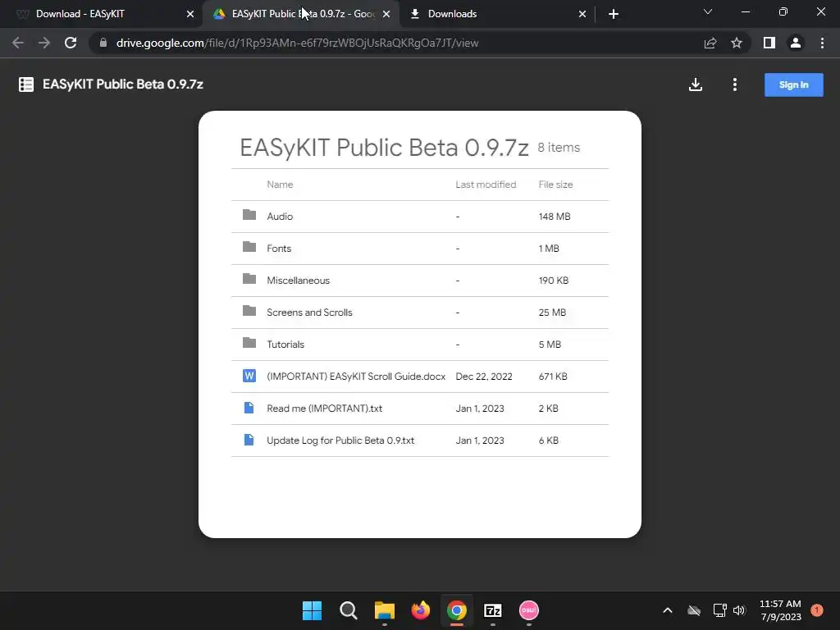Screen dimensions: 840x630
Task: Open the Windows Start menu
Action: point(313,610)
